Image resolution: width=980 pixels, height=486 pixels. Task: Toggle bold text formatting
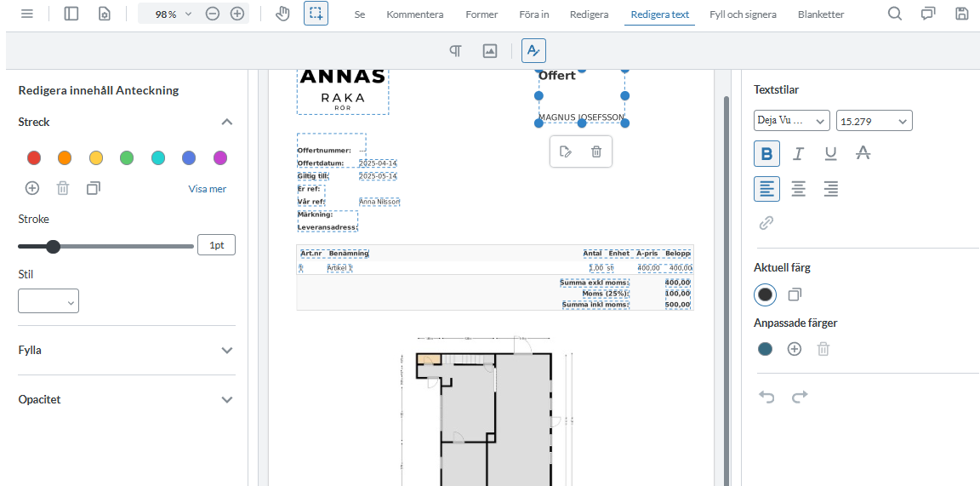(766, 153)
